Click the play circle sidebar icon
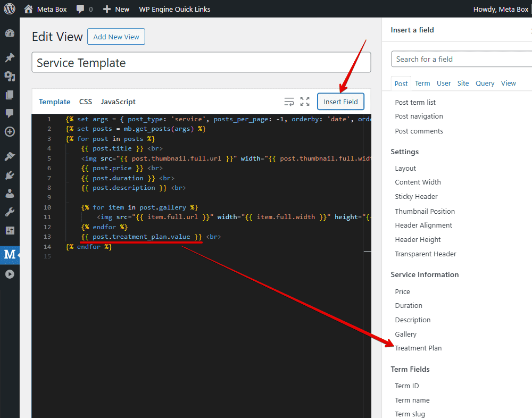532x418 pixels. 10,274
